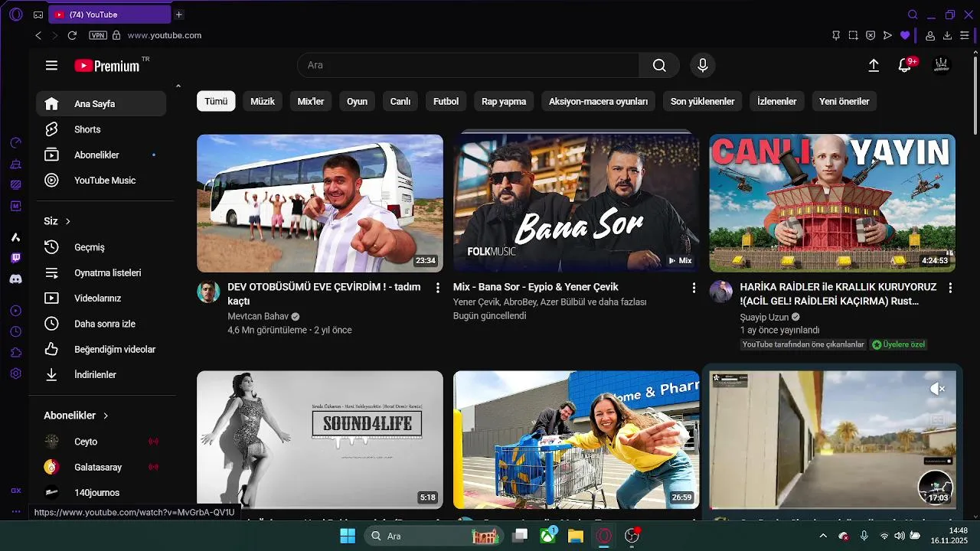The image size is (980, 551).
Task: Start voice search with the microphone icon
Action: click(x=703, y=65)
